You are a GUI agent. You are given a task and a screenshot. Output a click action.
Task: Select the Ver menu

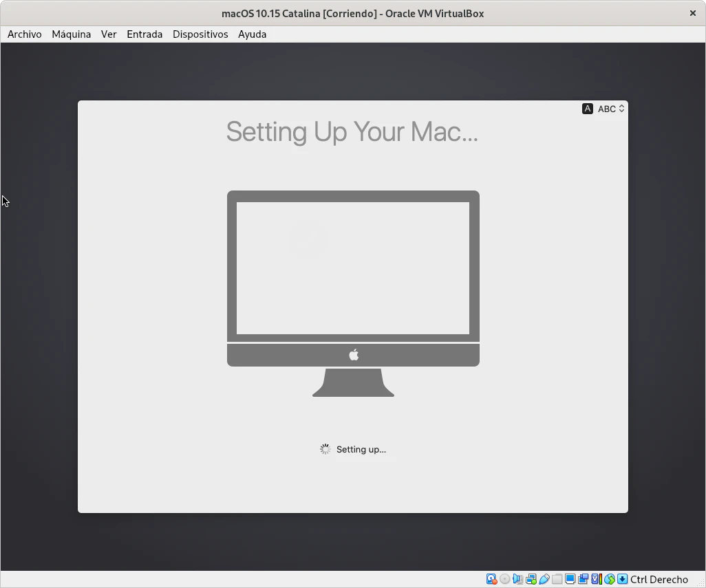pyautogui.click(x=109, y=34)
